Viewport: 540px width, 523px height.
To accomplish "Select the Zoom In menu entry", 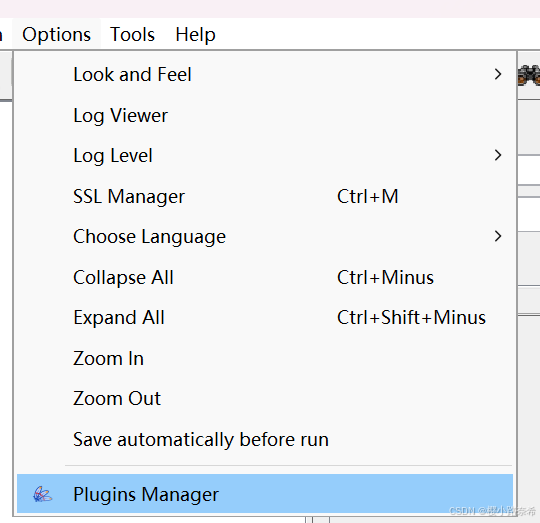I will (x=265, y=358).
